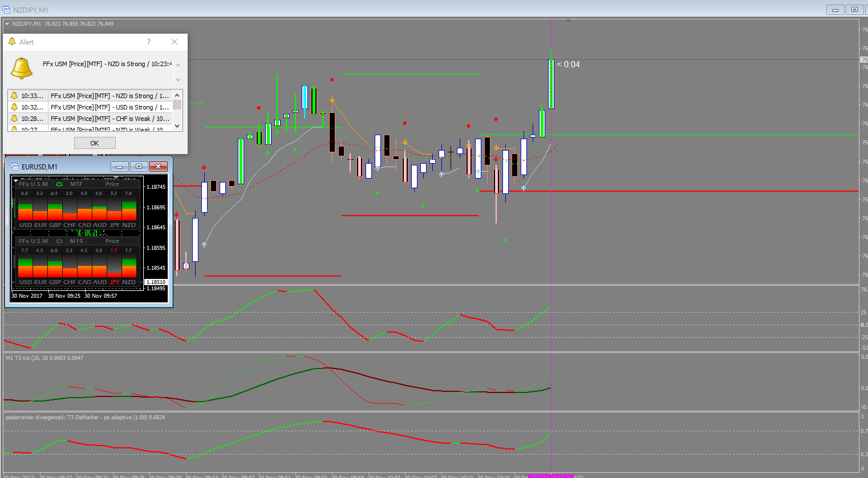Click the M15 timeframe button in lower FFx panel
Image resolution: width=868 pixels, height=478 pixels.
76,241
